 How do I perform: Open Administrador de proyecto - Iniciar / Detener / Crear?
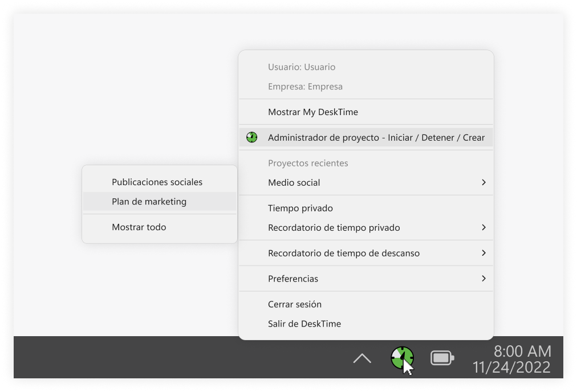click(x=366, y=137)
